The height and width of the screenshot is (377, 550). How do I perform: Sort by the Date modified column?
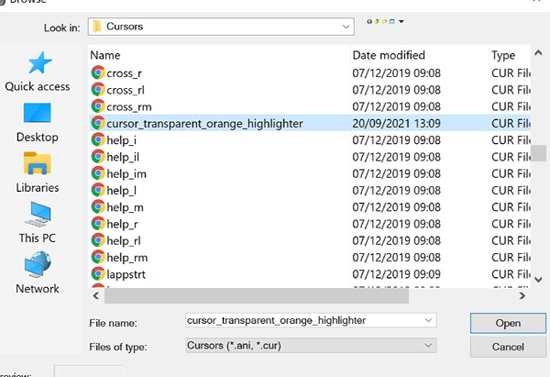click(389, 55)
